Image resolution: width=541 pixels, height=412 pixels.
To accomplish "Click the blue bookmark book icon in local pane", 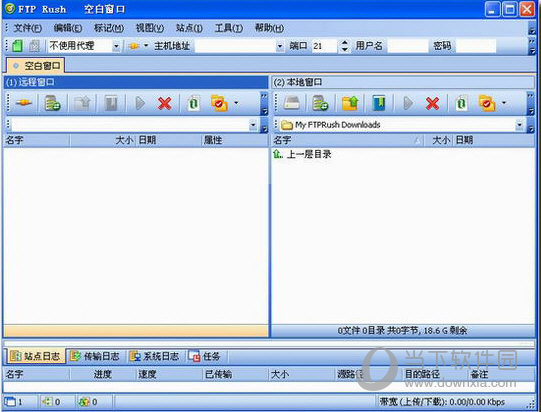I will tap(379, 103).
